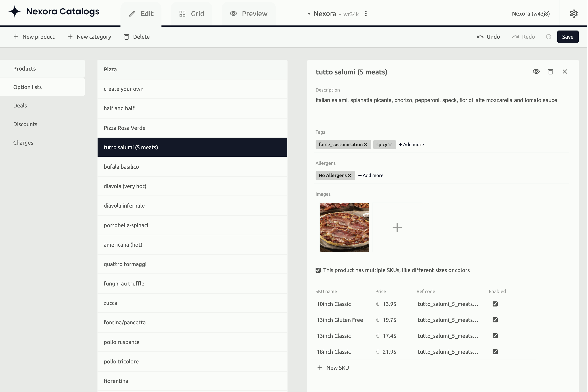Remove the force_customisation tag
588x392 pixels.
point(365,145)
